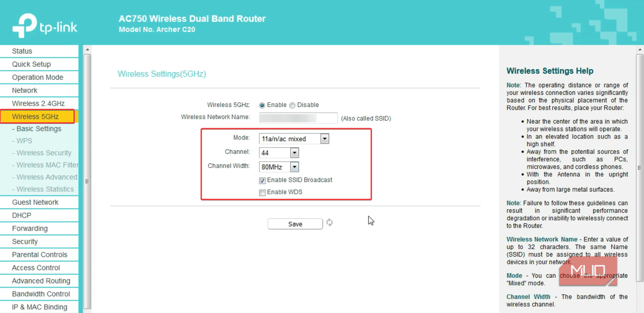This screenshot has width=644, height=313.
Task: Switch to Wireless 2.4GHz settings
Action: (x=39, y=104)
